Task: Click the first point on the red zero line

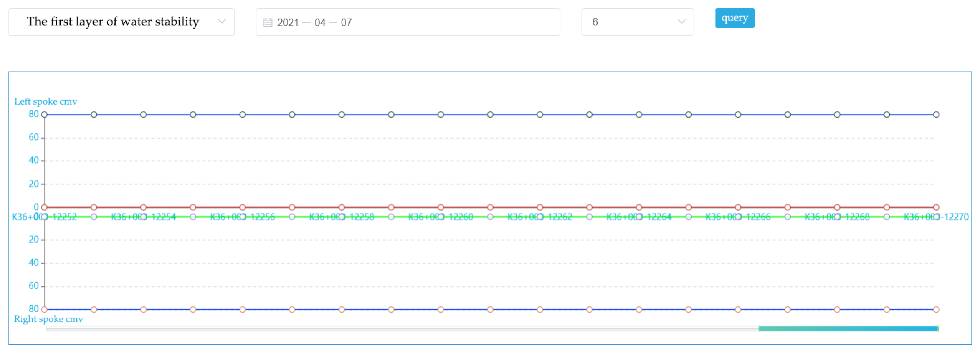Action: coord(44,207)
